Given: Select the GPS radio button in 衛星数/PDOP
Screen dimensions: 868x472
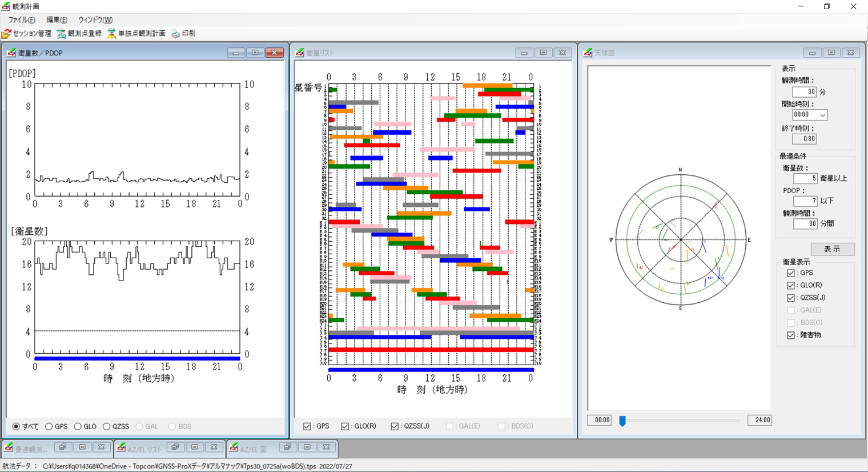Looking at the screenshot, I should [x=49, y=426].
